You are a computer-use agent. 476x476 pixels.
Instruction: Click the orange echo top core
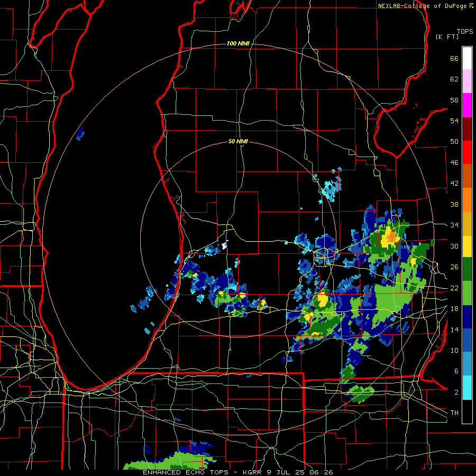click(392, 236)
